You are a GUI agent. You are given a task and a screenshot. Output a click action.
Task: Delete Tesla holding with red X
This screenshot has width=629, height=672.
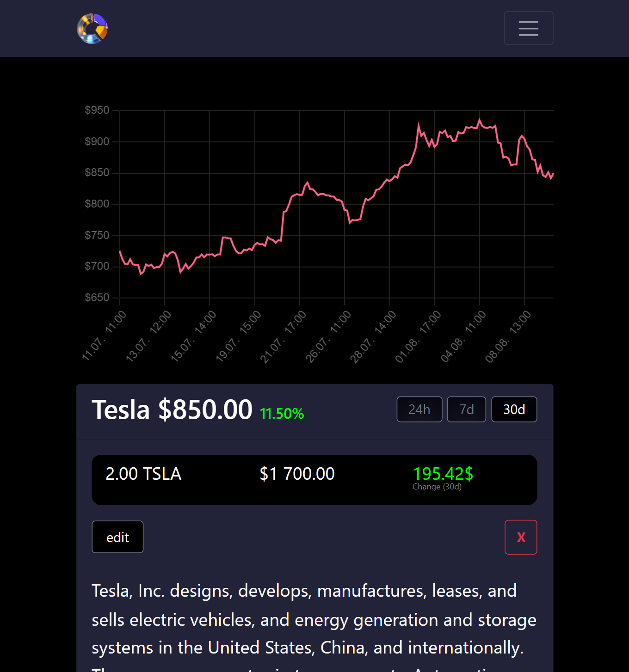pos(521,537)
